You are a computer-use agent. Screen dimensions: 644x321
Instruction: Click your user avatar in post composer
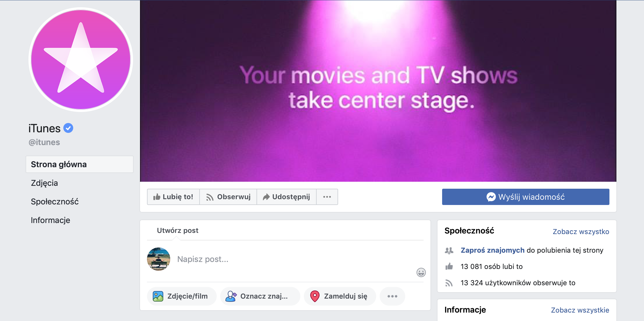pyautogui.click(x=159, y=259)
